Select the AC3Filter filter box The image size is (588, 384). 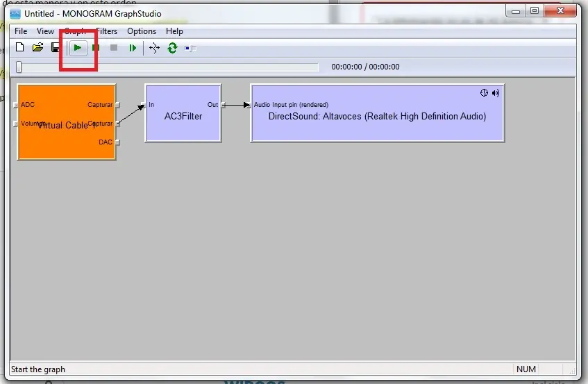(x=183, y=113)
